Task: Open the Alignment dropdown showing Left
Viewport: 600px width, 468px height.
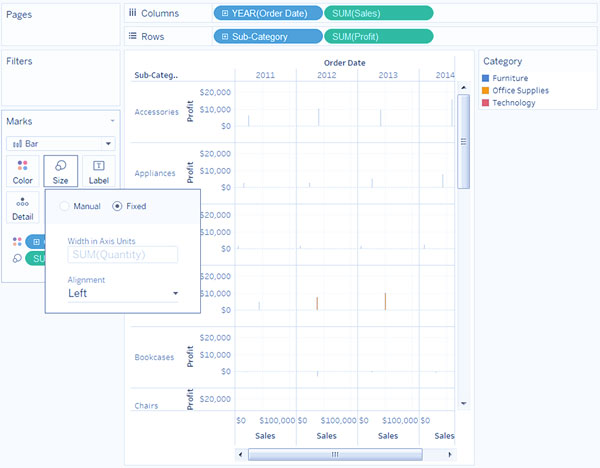Action: tap(123, 294)
